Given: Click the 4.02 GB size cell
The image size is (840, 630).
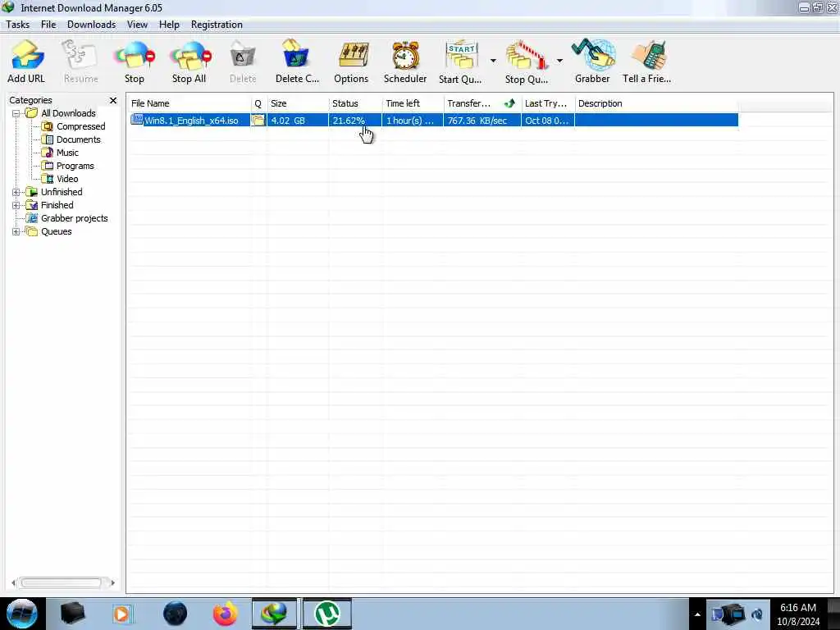Looking at the screenshot, I should click(x=297, y=121).
